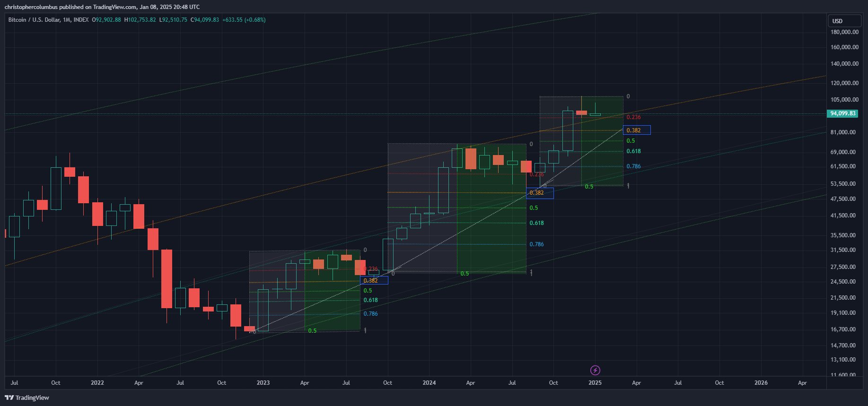The image size is (868, 406).
Task: Click the 180,000.00 price axis label
Action: point(844,32)
